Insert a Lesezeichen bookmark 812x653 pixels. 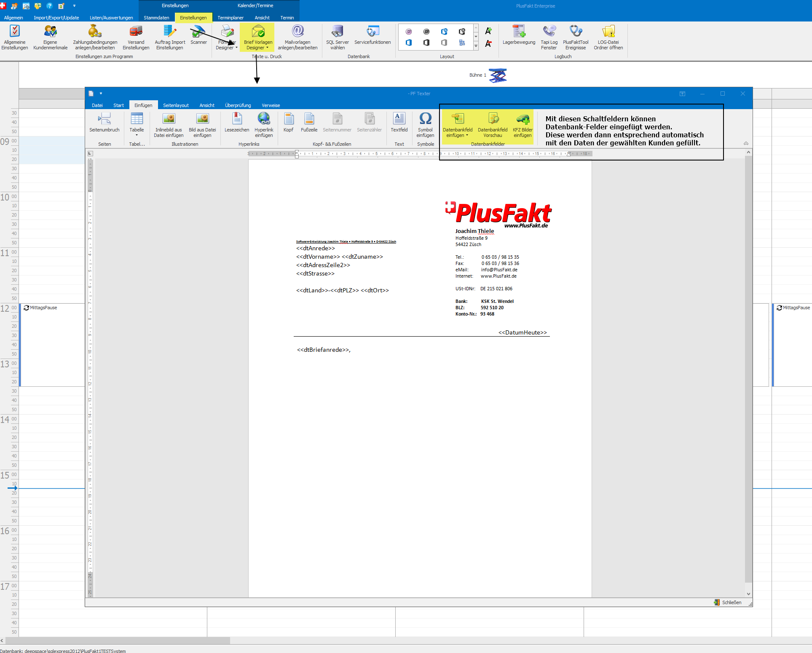pos(237,123)
